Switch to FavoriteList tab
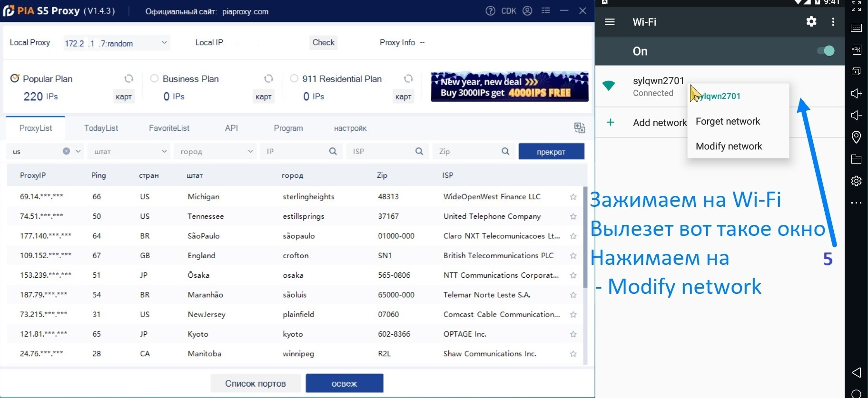This screenshot has height=398, width=868. pos(169,128)
